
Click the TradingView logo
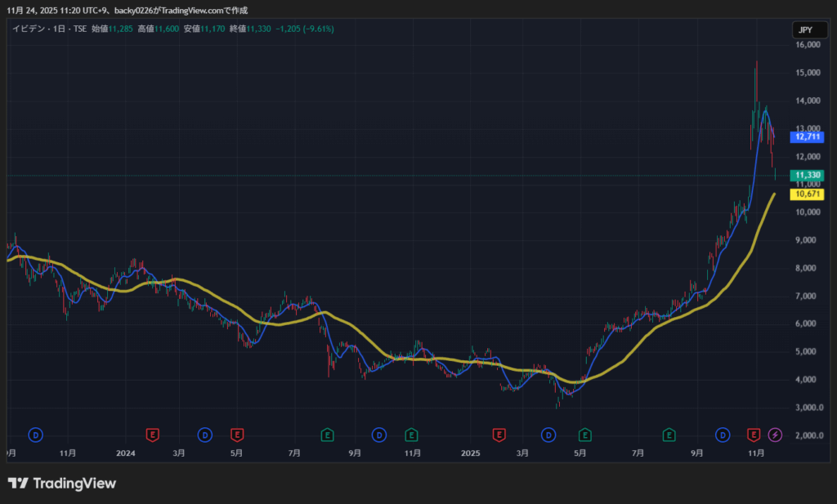pos(62,484)
